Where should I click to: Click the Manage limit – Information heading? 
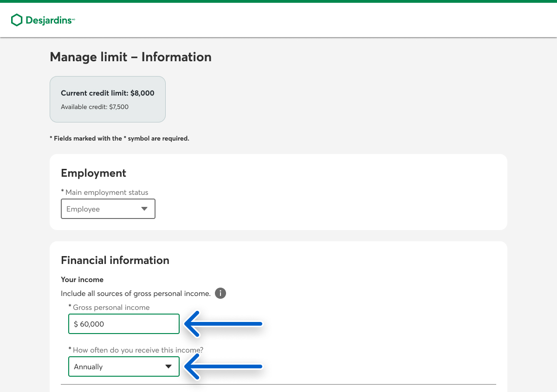pyautogui.click(x=130, y=57)
